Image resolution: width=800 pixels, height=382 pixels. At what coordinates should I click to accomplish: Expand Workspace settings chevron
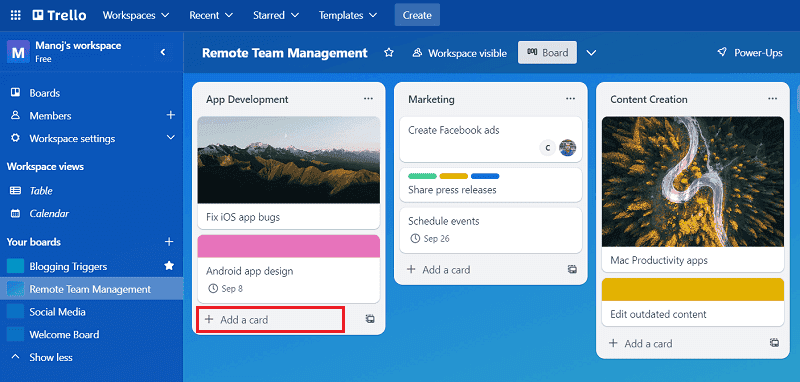171,138
